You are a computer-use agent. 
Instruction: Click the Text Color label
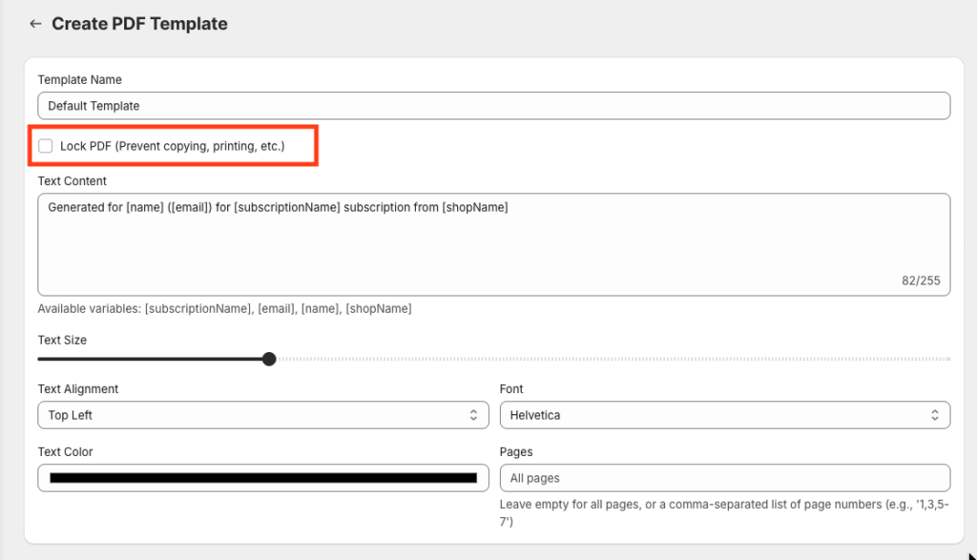[65, 451]
